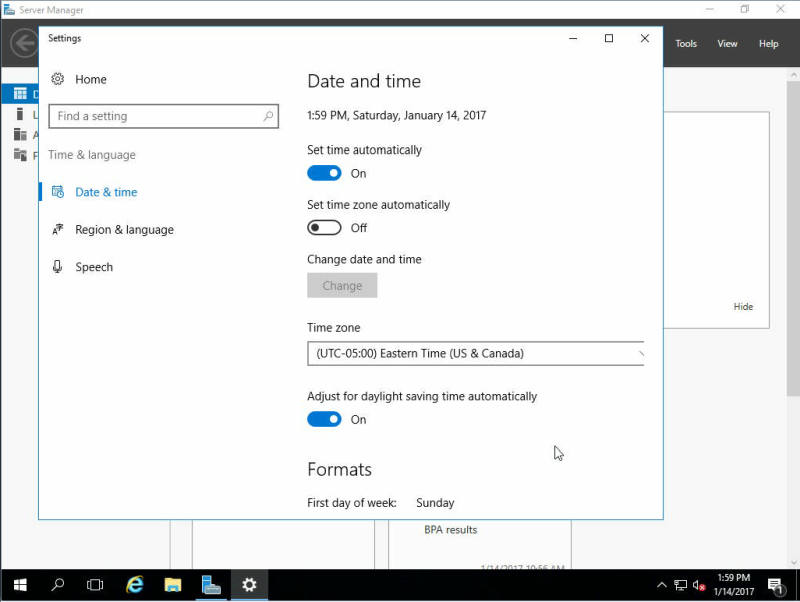Screen dimensions: 800x602
Task: Click the search magnifier in Find a setting
Action: (x=268, y=116)
